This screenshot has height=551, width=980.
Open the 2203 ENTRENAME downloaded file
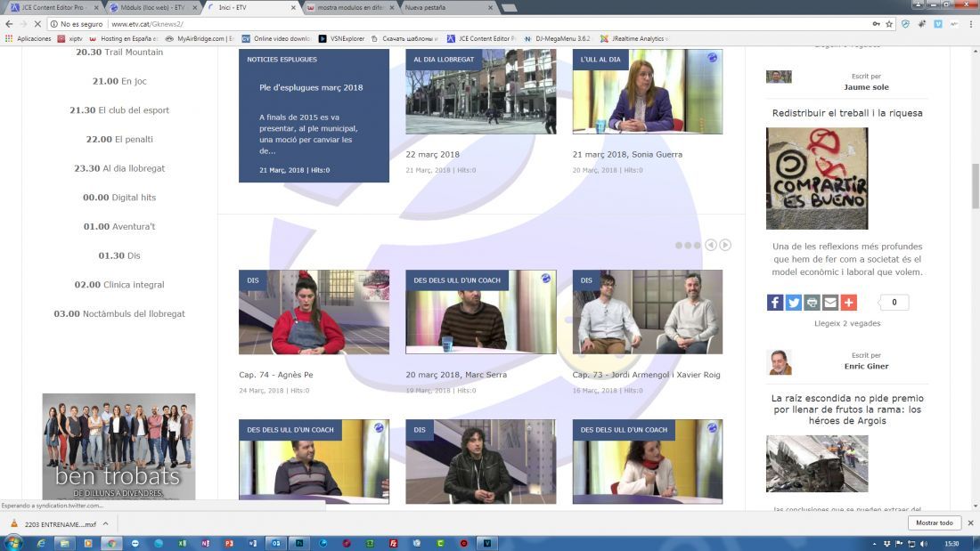point(53,523)
